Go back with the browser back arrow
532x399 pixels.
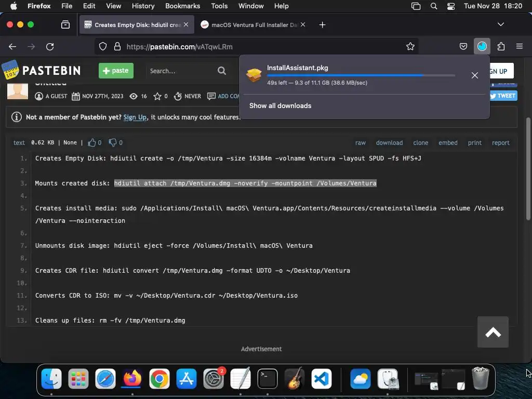click(12, 46)
